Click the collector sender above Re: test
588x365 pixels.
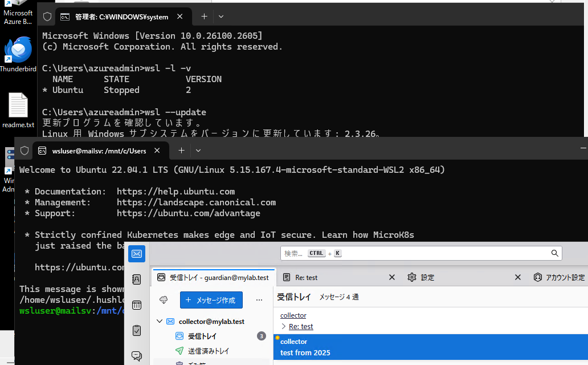(x=293, y=315)
